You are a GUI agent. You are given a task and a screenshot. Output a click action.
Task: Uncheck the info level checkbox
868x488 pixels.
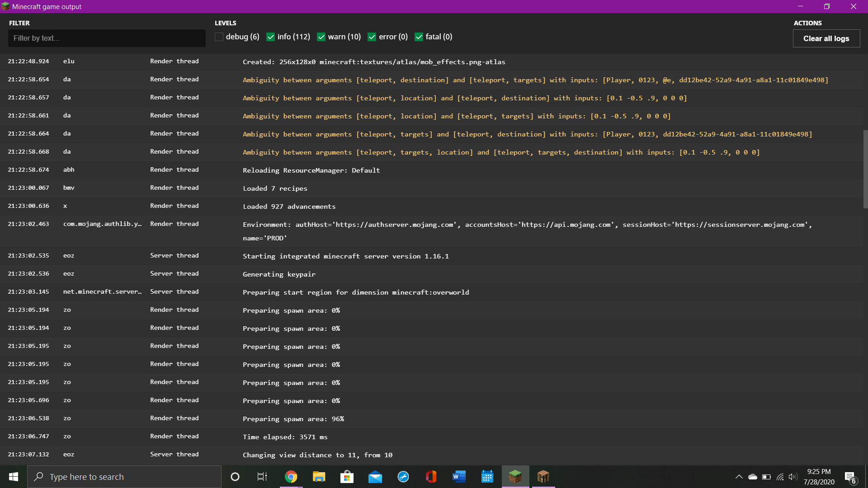tap(271, 37)
